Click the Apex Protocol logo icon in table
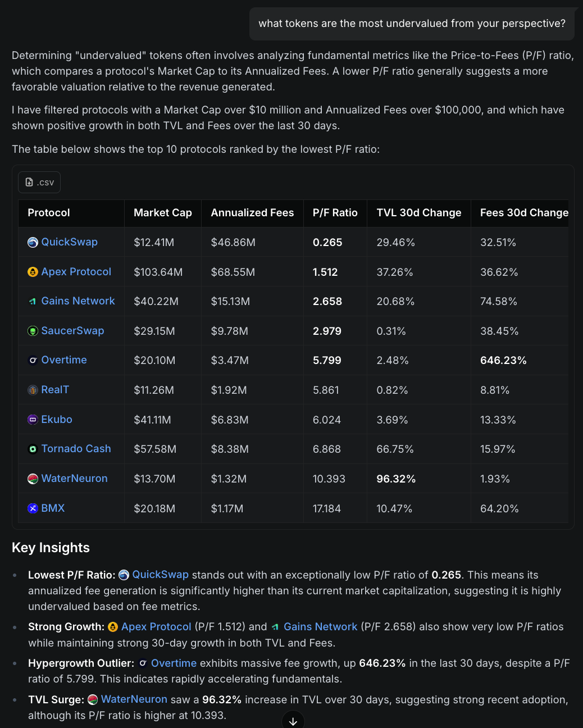Screen dimensions: 583x728 coord(33,272)
